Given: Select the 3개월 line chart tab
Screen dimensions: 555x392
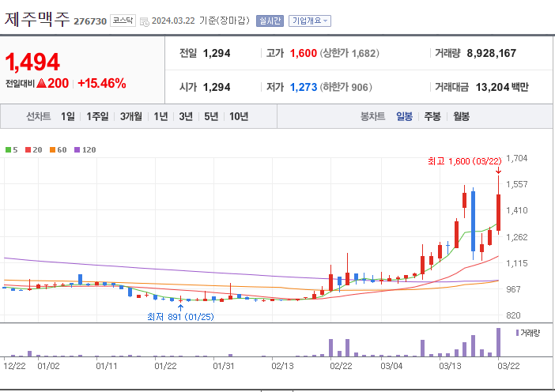Looking at the screenshot, I should 131,116.
